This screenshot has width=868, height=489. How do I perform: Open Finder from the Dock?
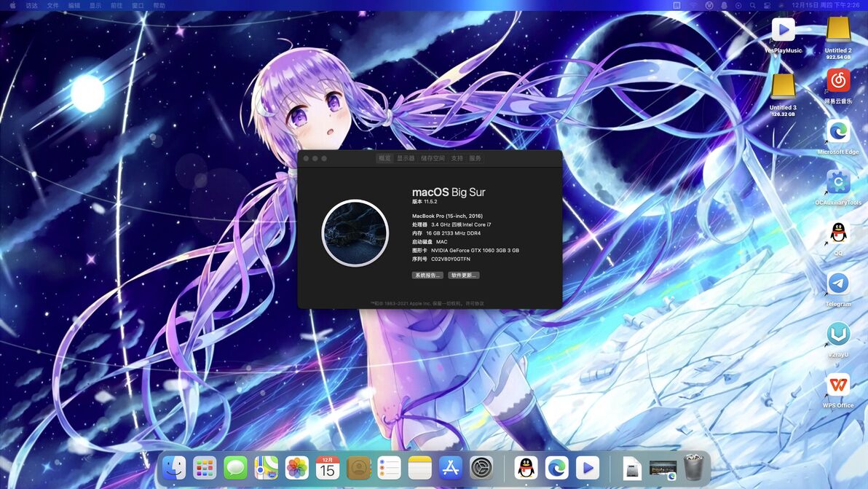coord(174,468)
